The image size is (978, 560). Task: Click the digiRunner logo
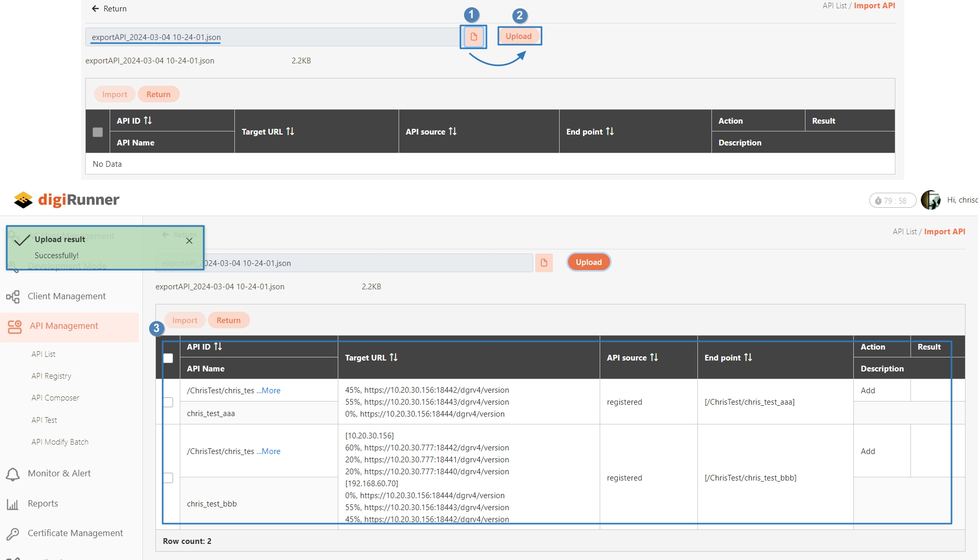(x=67, y=199)
